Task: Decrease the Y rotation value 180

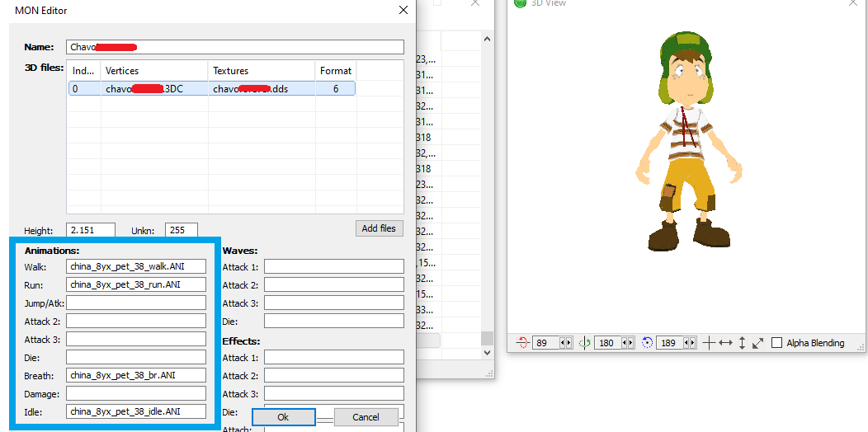Action: click(x=625, y=343)
